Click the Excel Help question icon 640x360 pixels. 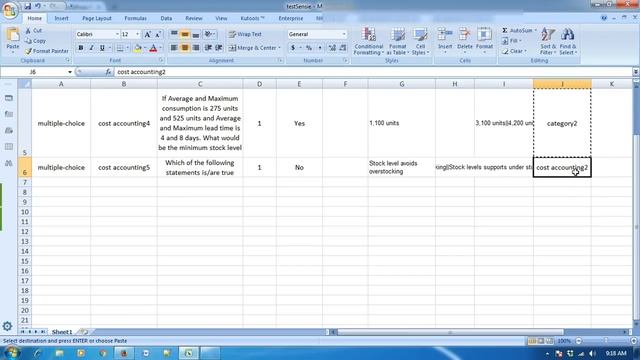[x=604, y=18]
